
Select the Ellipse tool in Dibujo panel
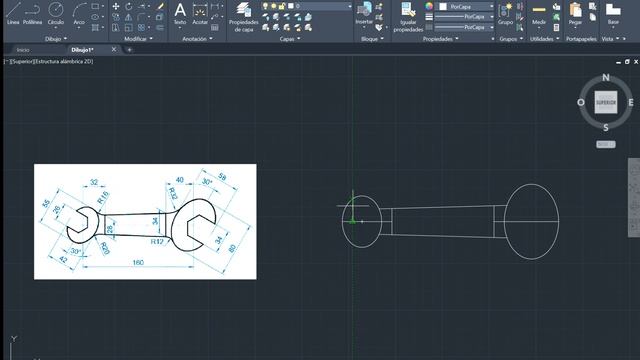click(x=95, y=17)
